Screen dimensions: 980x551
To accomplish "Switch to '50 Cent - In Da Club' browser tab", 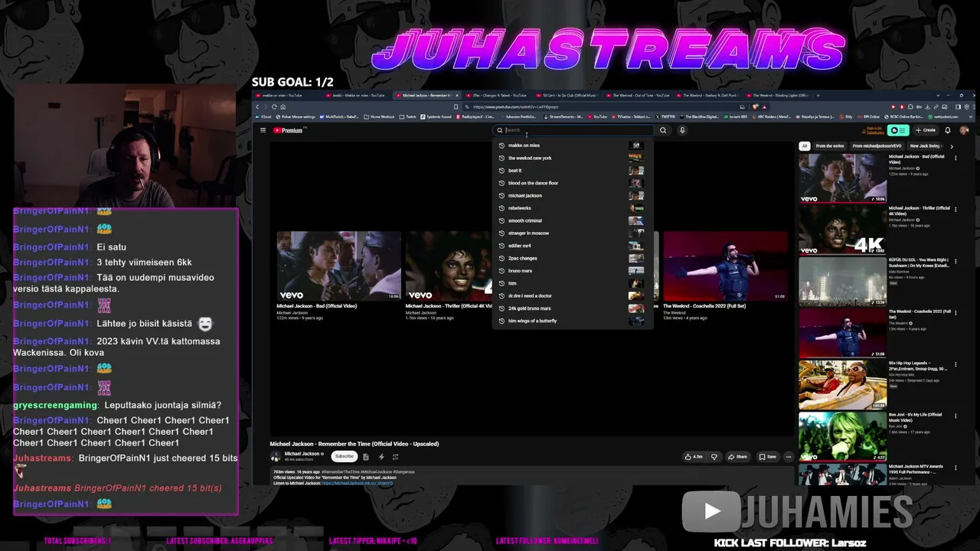I will tap(569, 96).
